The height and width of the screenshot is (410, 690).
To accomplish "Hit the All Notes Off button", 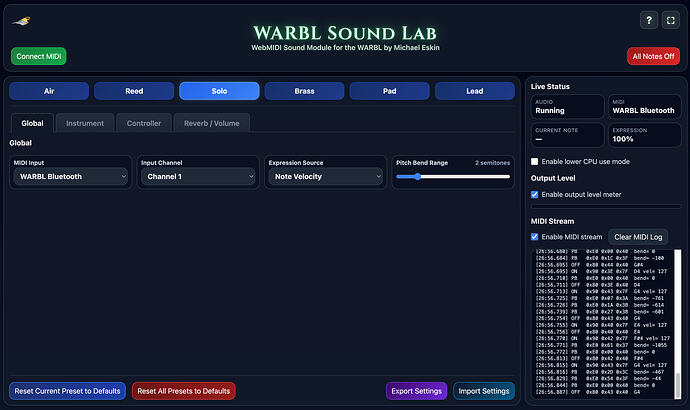I will (653, 56).
